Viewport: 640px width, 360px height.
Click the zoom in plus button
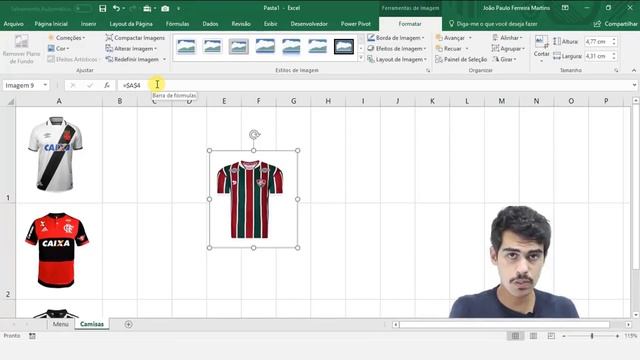tap(617, 336)
